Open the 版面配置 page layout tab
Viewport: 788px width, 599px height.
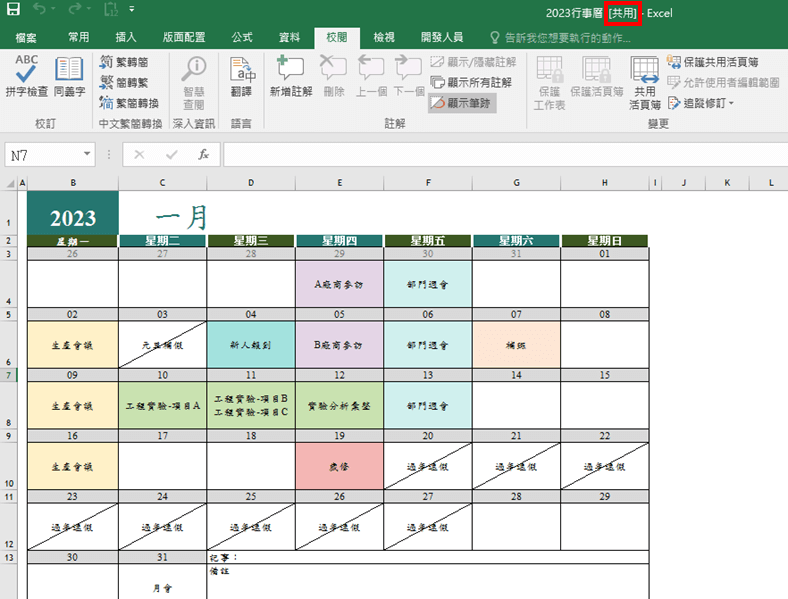coord(182,37)
